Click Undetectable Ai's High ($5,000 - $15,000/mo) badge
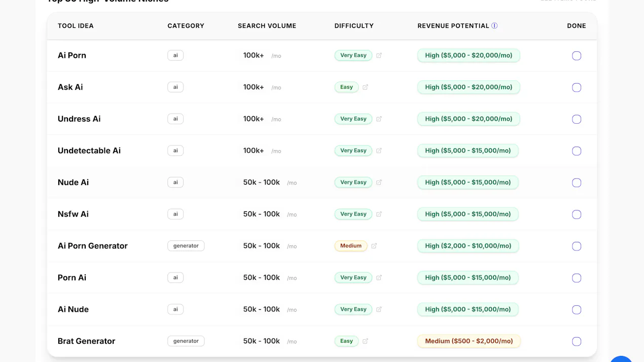The width and height of the screenshot is (644, 362). (468, 151)
